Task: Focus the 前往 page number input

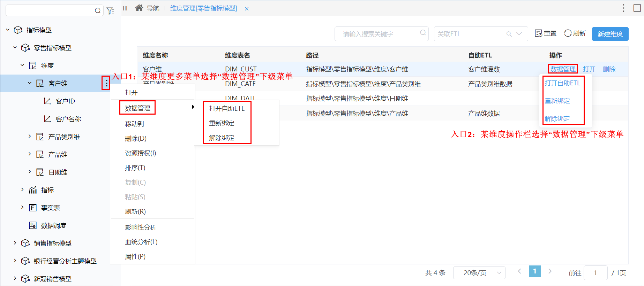Action: pos(596,273)
